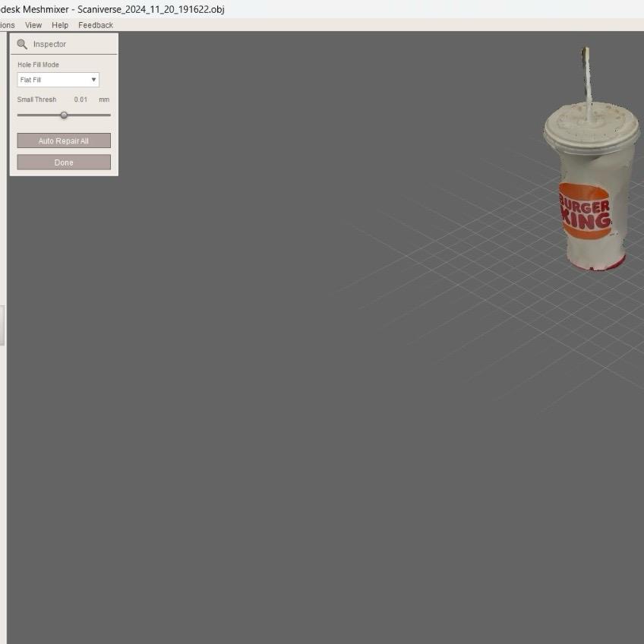Expand the collapsed left toolbar tab
The height and width of the screenshot is (644, 644).
click(x=2, y=323)
